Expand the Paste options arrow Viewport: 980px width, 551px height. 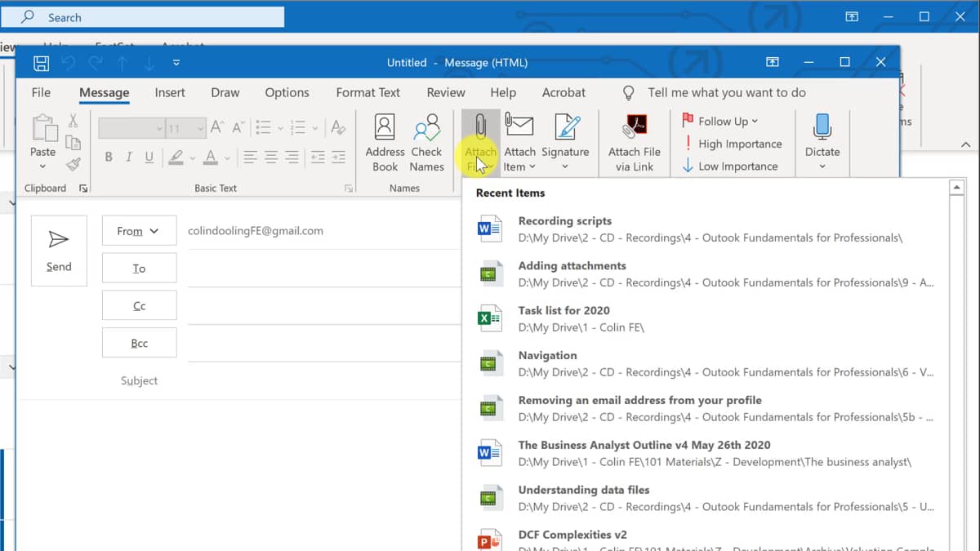(x=42, y=167)
